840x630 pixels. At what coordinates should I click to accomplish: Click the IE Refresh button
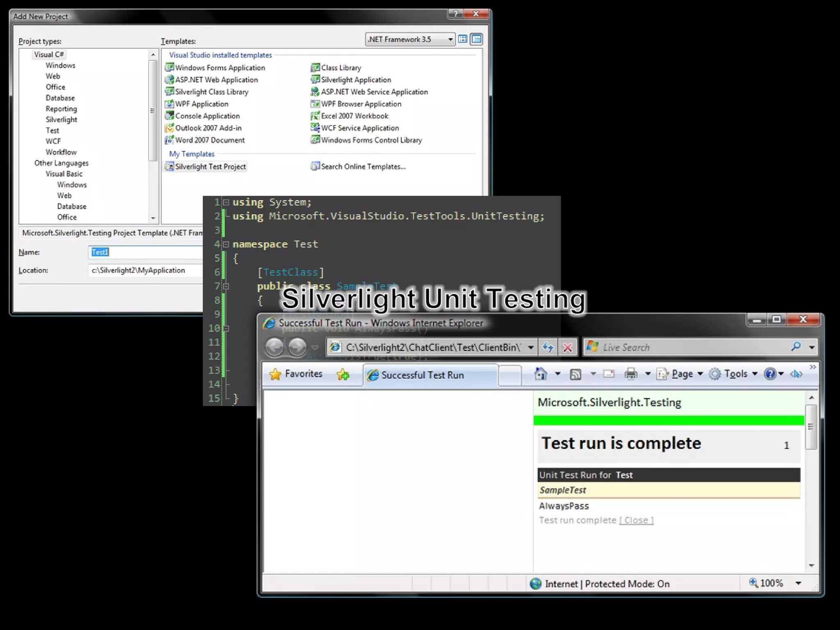(548, 347)
